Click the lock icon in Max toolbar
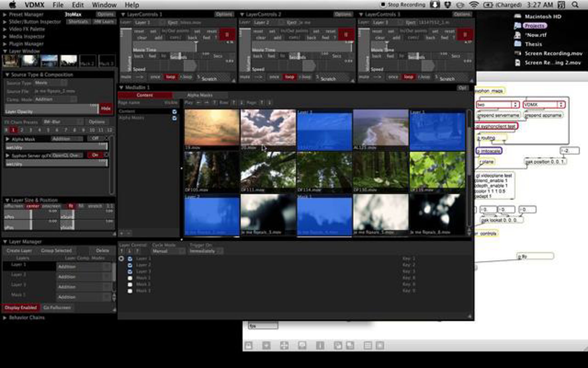This screenshot has width=588, height=368. pos(248,346)
